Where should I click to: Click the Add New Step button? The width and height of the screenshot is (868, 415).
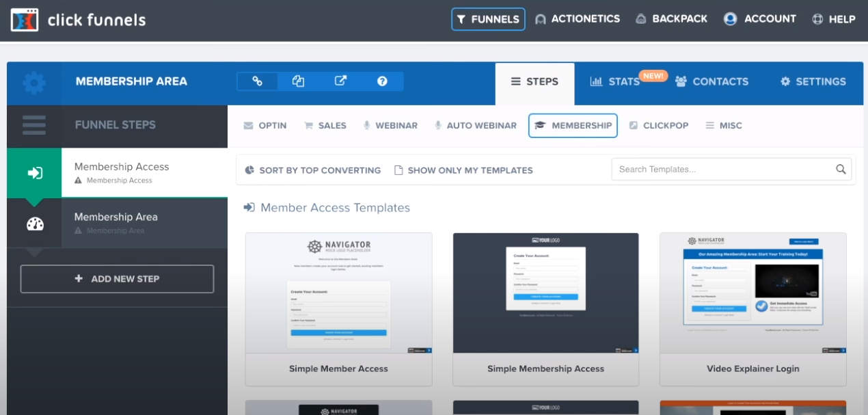point(117,279)
